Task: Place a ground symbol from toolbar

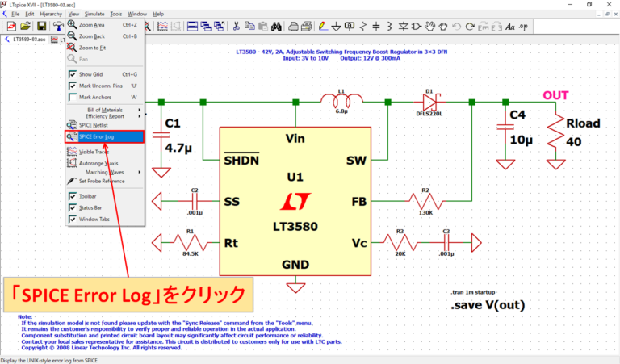Action: click(x=335, y=27)
